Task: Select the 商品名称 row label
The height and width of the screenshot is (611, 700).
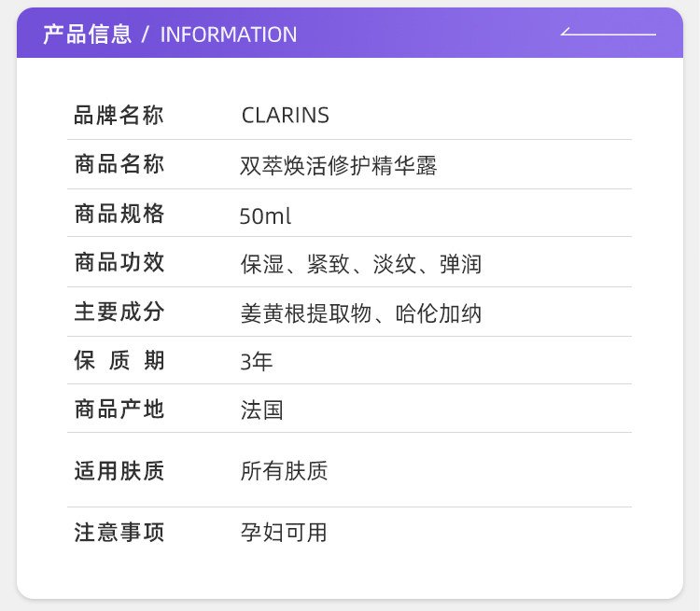Action: (119, 165)
